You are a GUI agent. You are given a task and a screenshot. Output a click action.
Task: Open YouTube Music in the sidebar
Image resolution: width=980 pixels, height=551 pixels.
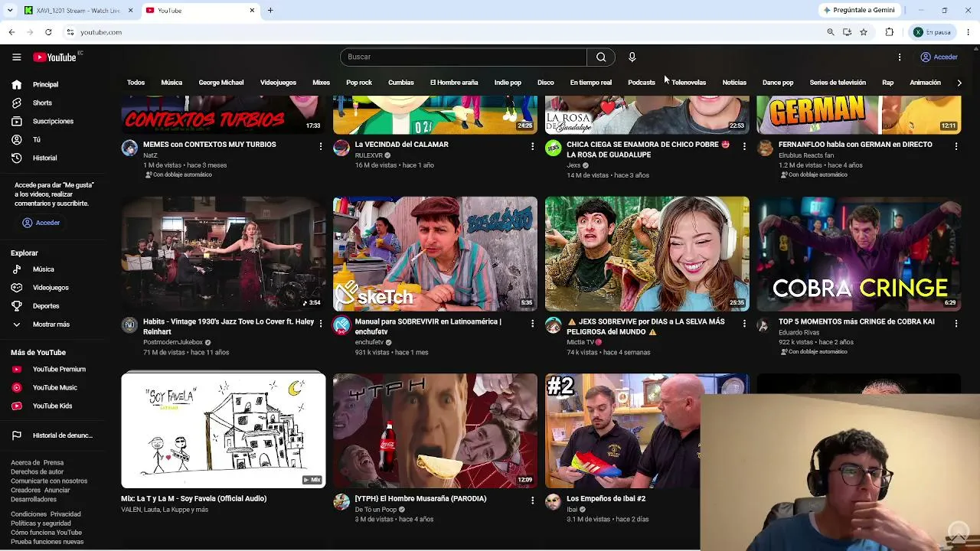point(54,387)
